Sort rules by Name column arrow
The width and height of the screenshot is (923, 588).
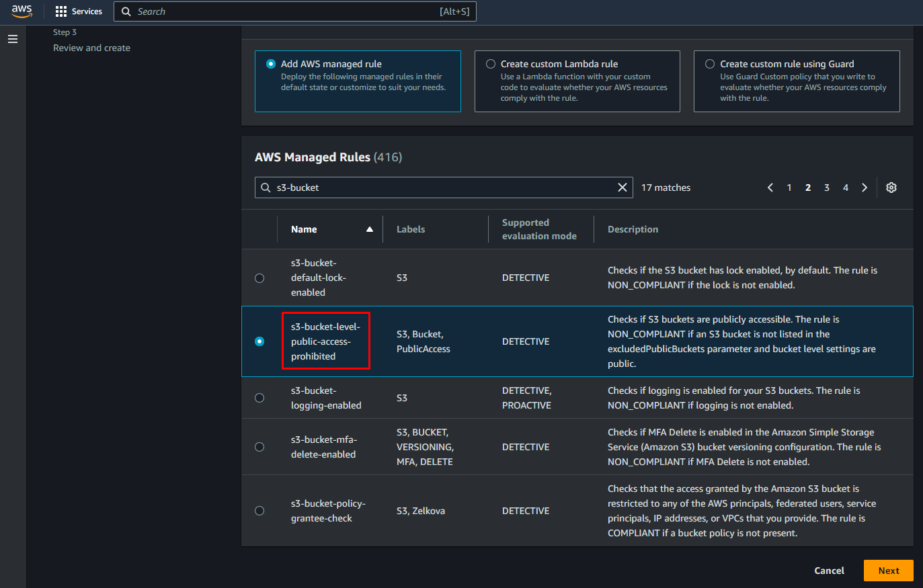click(369, 229)
